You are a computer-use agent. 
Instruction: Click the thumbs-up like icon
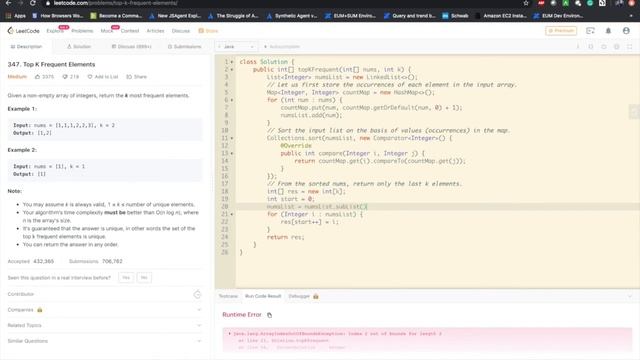38,77
